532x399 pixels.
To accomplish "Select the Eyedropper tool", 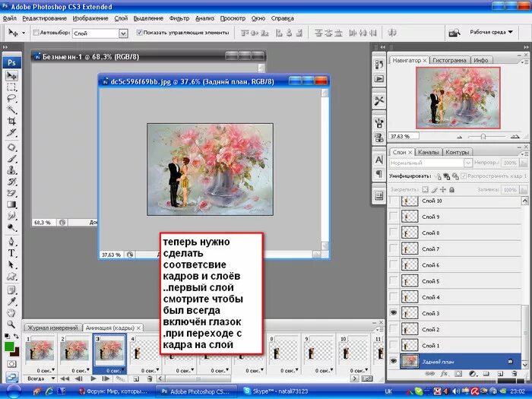I will tap(11, 301).
